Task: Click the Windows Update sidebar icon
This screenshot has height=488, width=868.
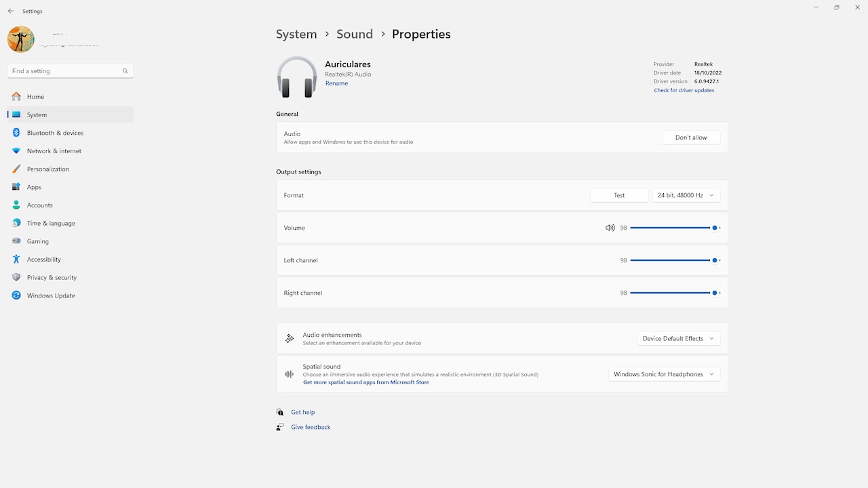Action: coord(16,296)
